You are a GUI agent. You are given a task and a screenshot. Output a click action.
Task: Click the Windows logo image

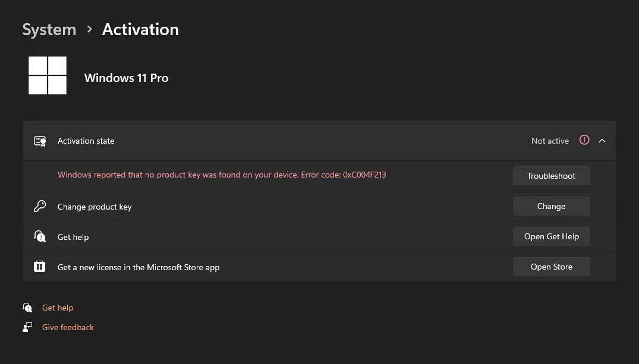(x=48, y=75)
